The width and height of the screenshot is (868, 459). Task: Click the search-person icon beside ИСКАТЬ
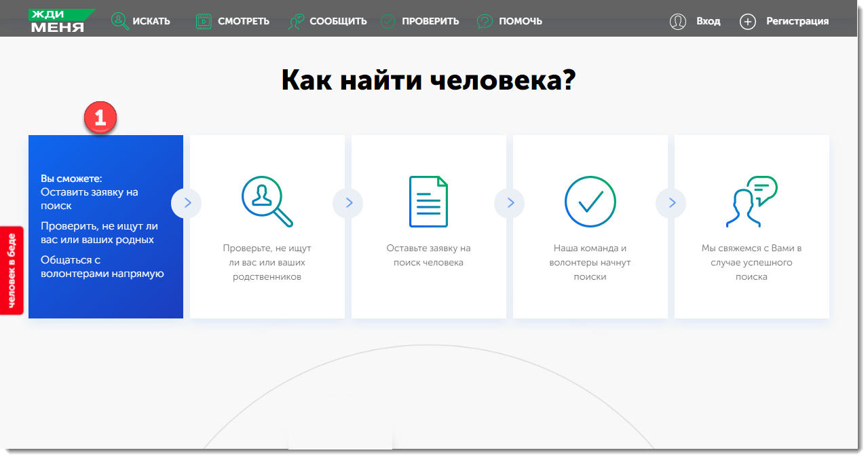click(120, 21)
